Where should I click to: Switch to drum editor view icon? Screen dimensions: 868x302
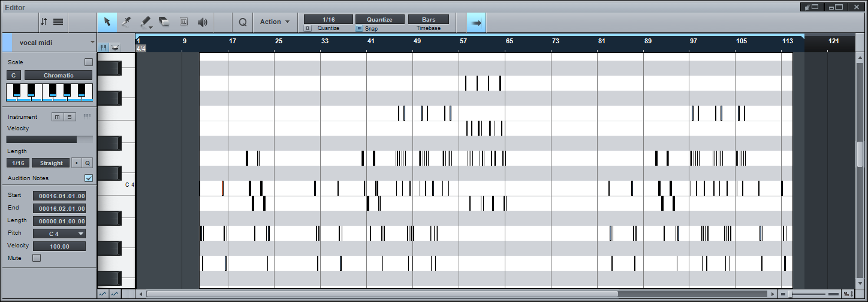[115, 47]
